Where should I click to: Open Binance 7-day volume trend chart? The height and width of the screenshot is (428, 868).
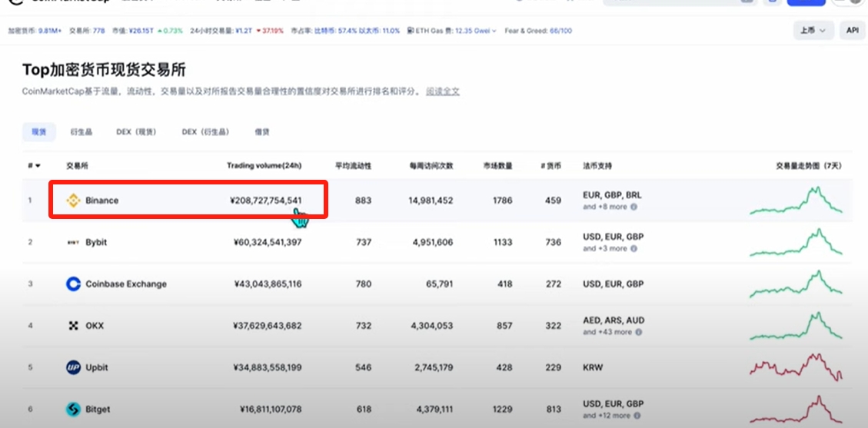pyautogui.click(x=796, y=201)
